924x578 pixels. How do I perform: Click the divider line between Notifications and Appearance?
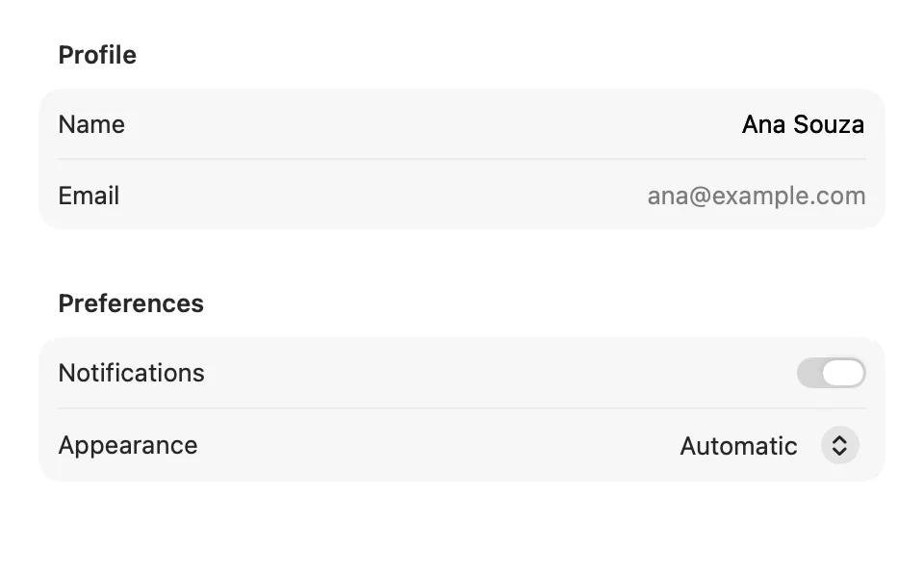coord(462,408)
